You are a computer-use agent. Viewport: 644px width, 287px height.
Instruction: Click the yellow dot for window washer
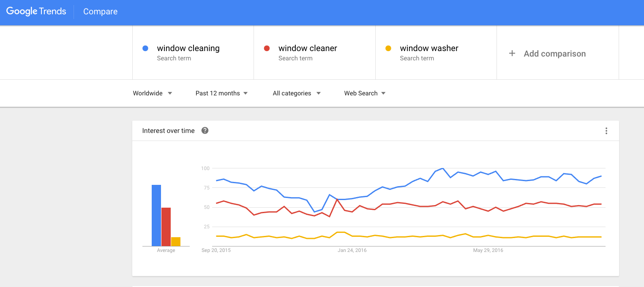point(388,49)
